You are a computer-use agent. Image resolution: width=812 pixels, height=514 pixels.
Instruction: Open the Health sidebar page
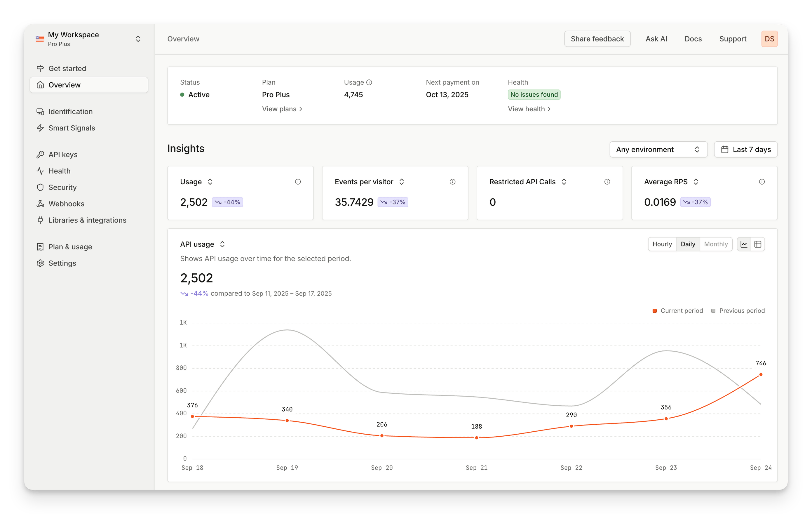[89, 171]
